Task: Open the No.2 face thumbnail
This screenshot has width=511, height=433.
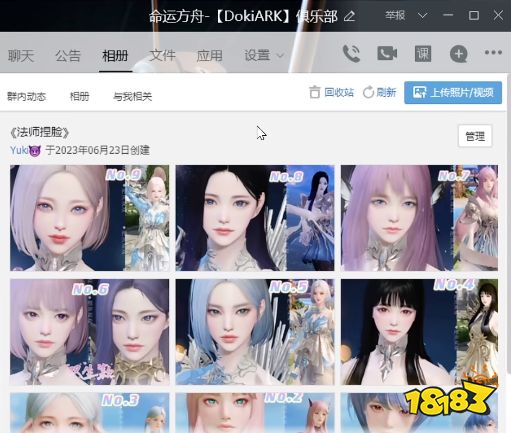Action: (x=255, y=413)
